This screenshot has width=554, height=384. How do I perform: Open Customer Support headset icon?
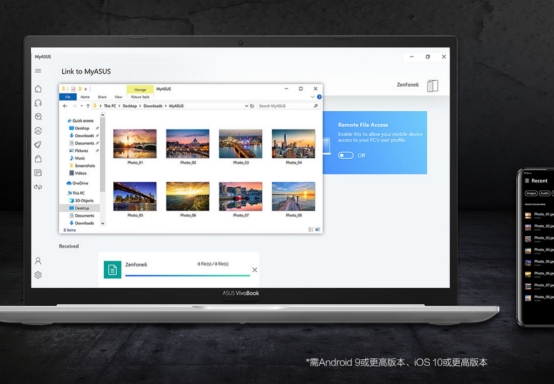click(x=38, y=103)
